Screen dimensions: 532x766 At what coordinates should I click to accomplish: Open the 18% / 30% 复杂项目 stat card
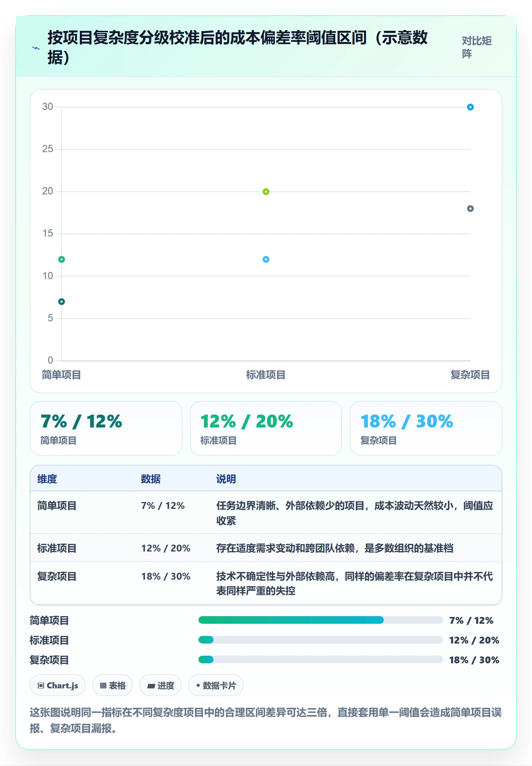tap(426, 428)
